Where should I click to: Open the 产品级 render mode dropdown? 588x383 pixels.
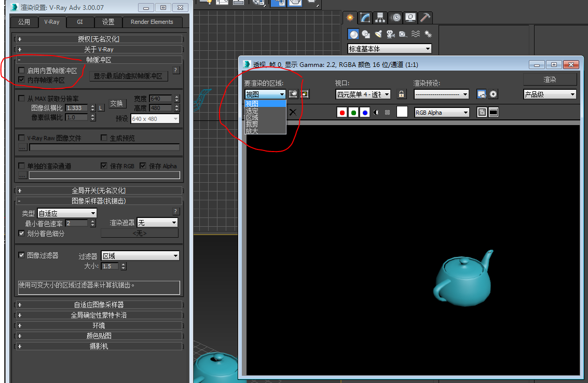click(x=550, y=94)
